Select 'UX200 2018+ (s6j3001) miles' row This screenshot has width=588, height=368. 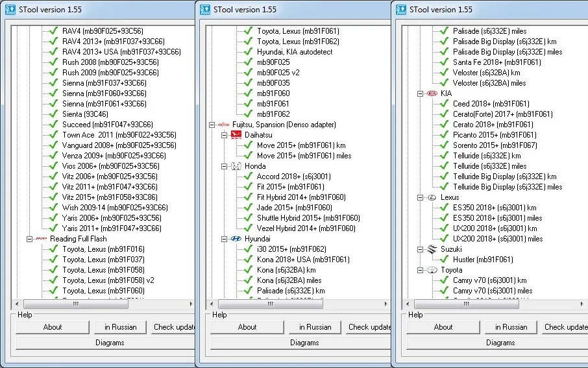(x=498, y=239)
